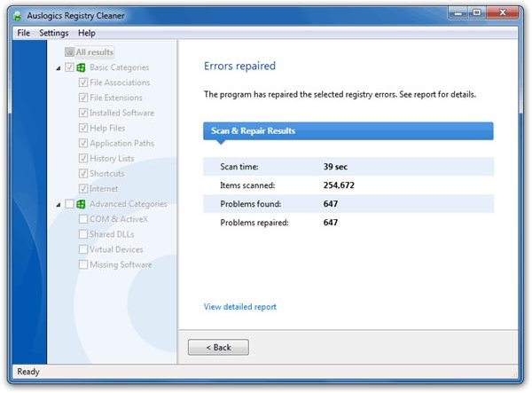Toggle Shortcuts checkbox
Screen dimensions: 532x393
point(83,173)
